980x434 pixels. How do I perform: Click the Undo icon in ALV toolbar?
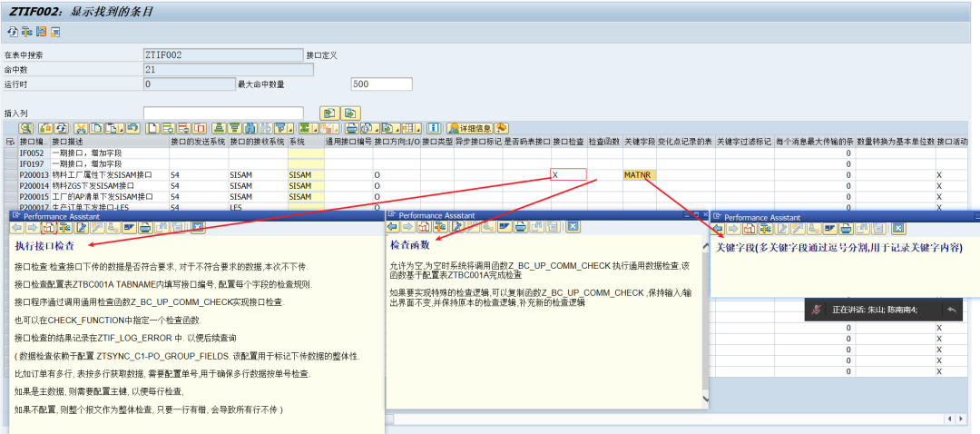tap(132, 128)
